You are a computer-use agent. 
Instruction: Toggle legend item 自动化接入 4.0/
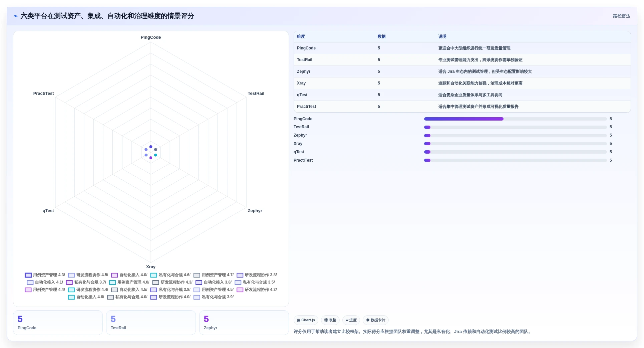(x=129, y=275)
